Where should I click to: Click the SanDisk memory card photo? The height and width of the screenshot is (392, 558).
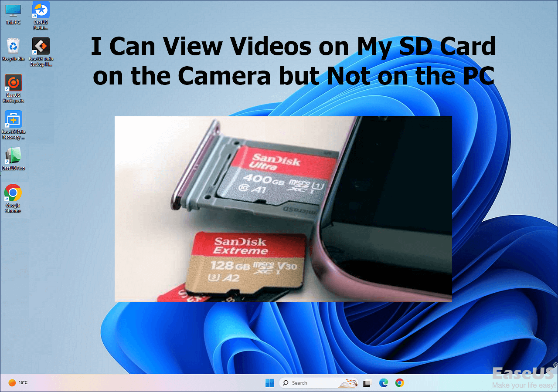[283, 209]
